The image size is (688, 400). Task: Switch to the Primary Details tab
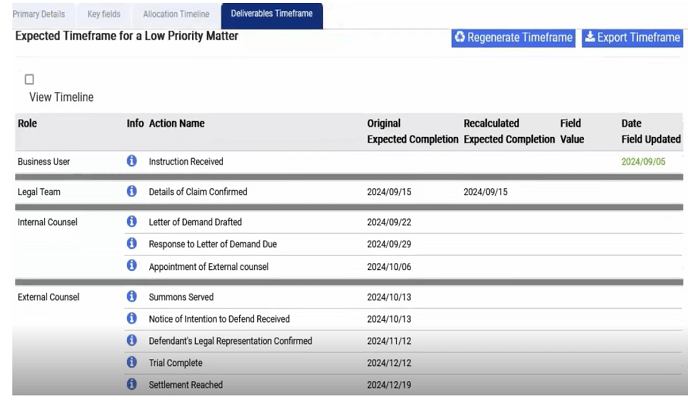tap(39, 14)
